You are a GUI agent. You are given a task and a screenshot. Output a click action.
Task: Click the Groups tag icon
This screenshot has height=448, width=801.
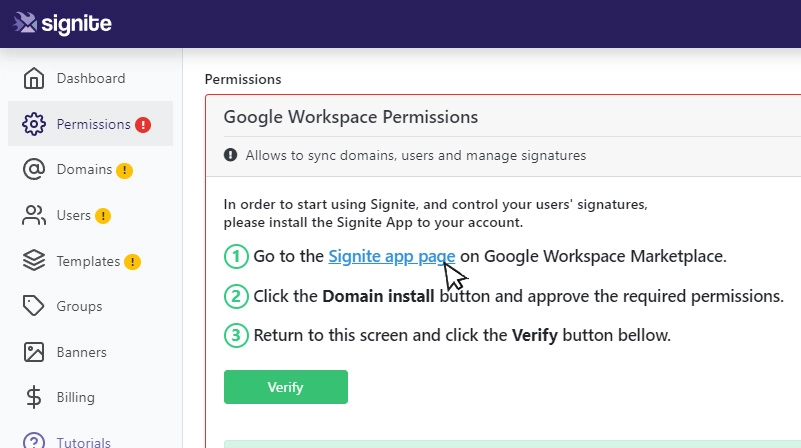click(34, 306)
